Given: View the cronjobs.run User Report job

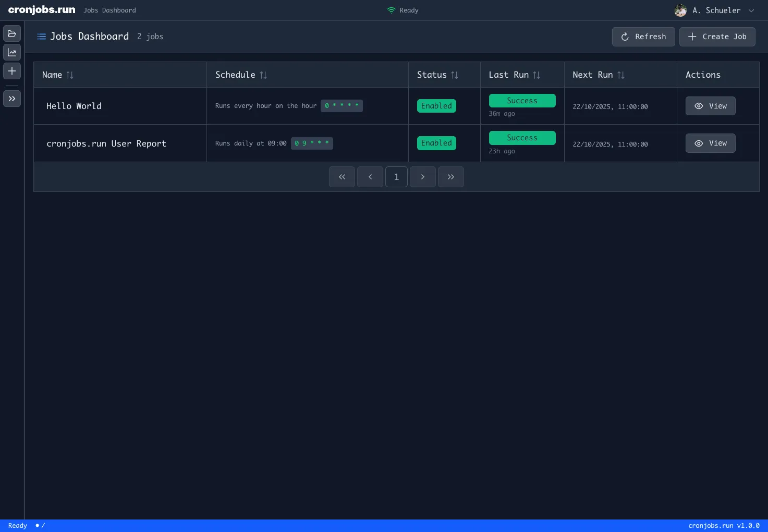Looking at the screenshot, I should point(710,143).
